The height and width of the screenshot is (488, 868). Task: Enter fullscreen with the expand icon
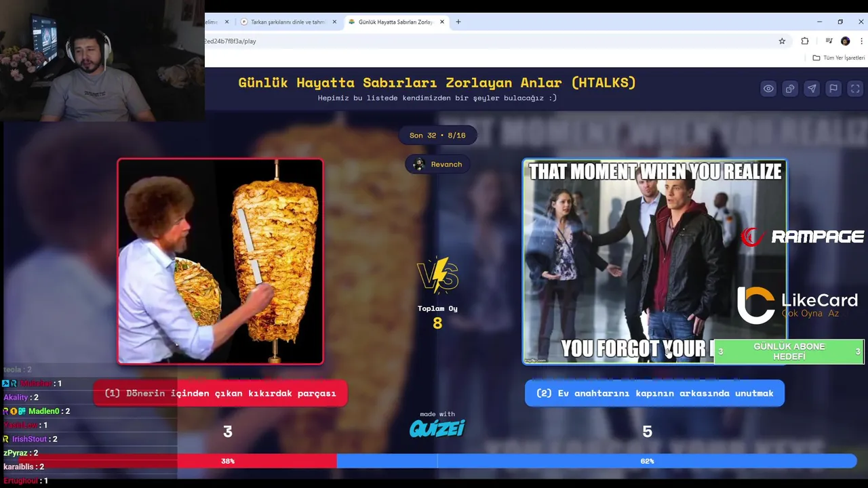point(855,89)
